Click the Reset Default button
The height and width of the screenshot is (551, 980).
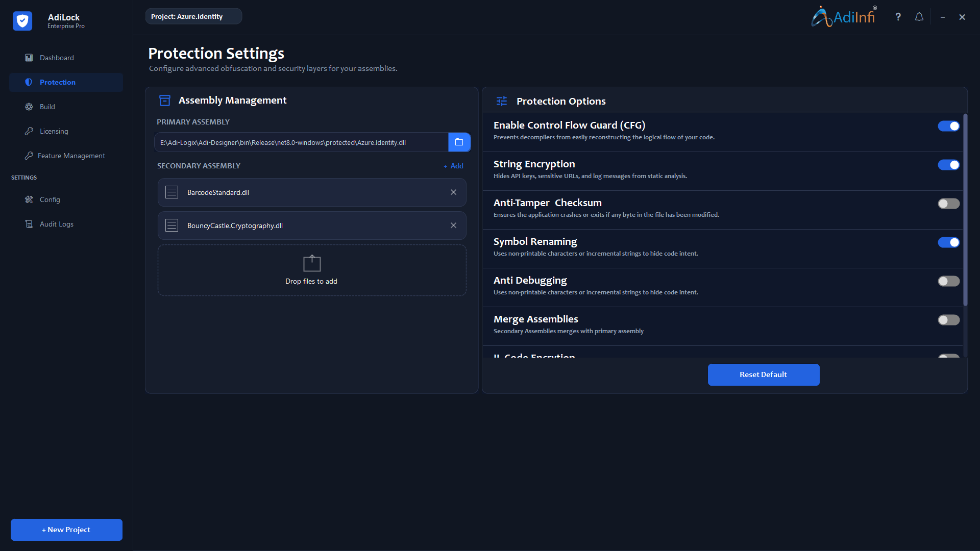point(763,374)
